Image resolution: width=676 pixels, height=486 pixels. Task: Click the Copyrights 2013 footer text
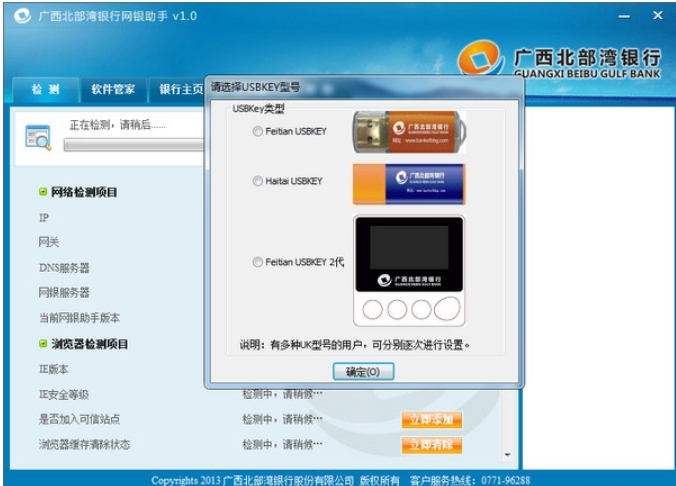275,480
